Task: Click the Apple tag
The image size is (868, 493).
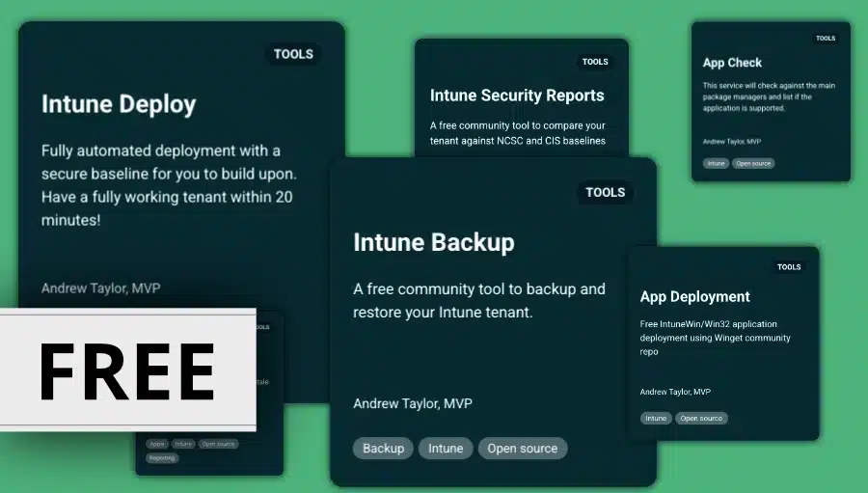Action: 157,444
